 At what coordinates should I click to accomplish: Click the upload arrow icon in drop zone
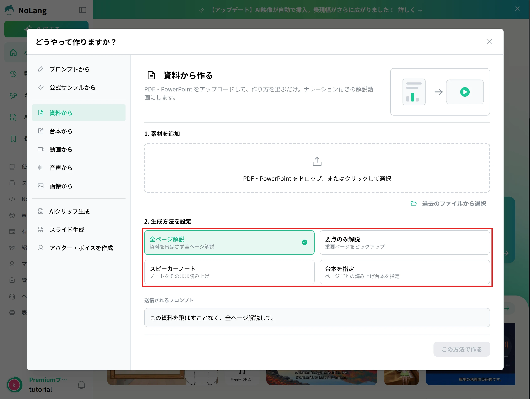click(x=317, y=161)
